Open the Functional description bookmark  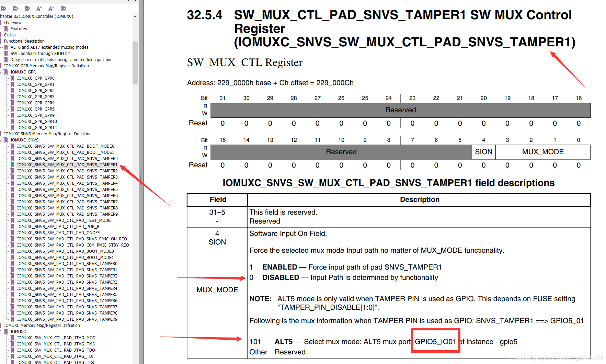point(24,41)
